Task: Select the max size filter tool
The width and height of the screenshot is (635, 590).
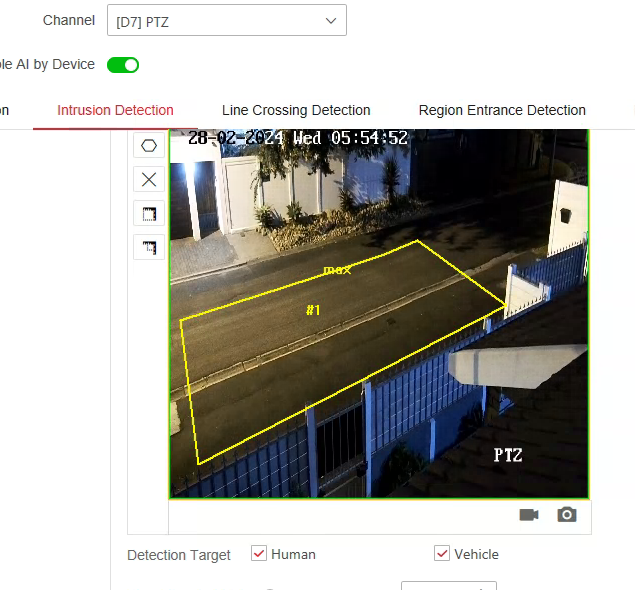Action: tap(149, 213)
